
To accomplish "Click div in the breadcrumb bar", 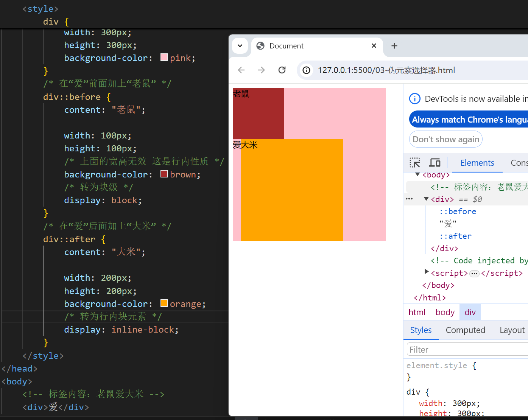I will [470, 312].
